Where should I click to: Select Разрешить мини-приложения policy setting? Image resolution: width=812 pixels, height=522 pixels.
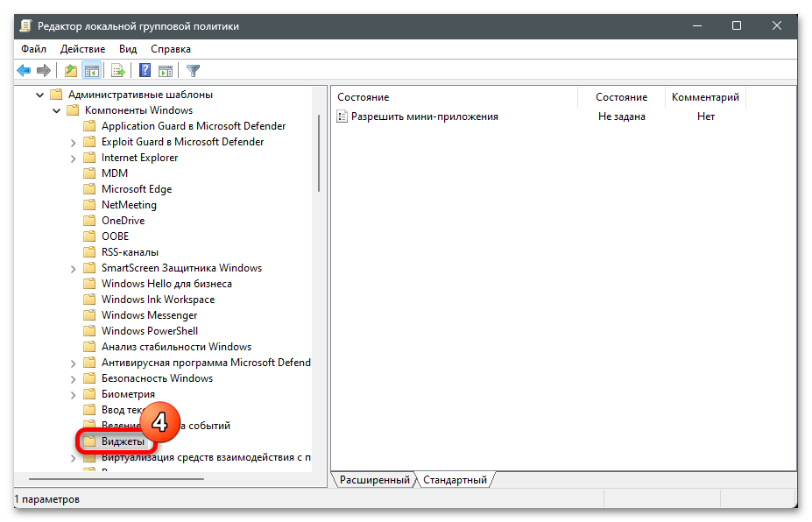[x=424, y=116]
